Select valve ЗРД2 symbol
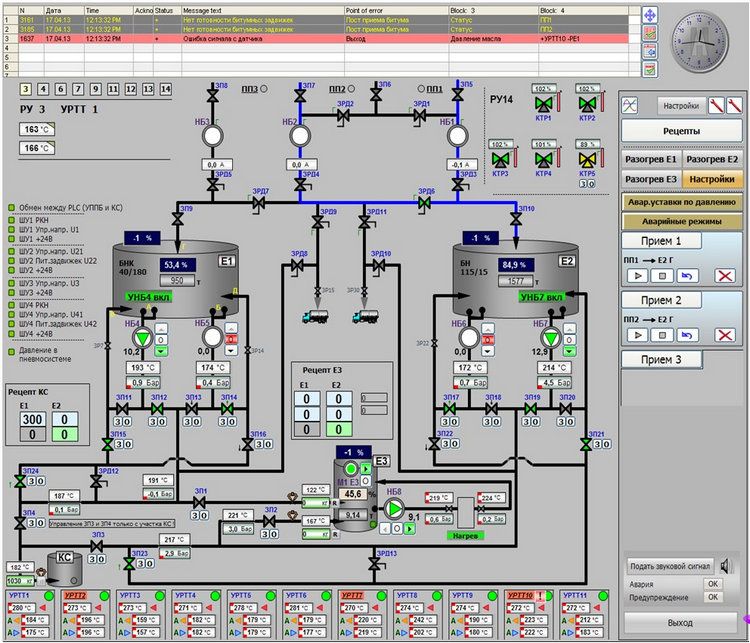Screen dimensions: 750x643 coord(343,115)
